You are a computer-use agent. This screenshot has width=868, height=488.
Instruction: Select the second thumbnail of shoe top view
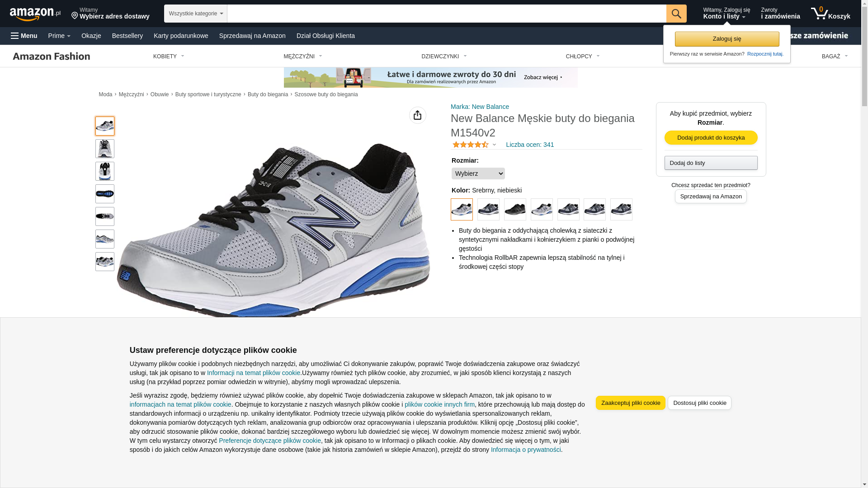coord(105,149)
